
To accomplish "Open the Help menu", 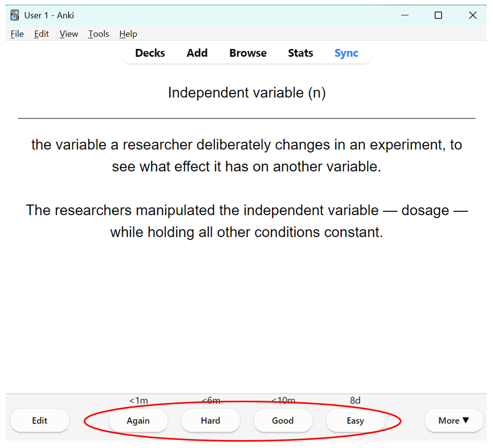I will pyautogui.click(x=128, y=34).
